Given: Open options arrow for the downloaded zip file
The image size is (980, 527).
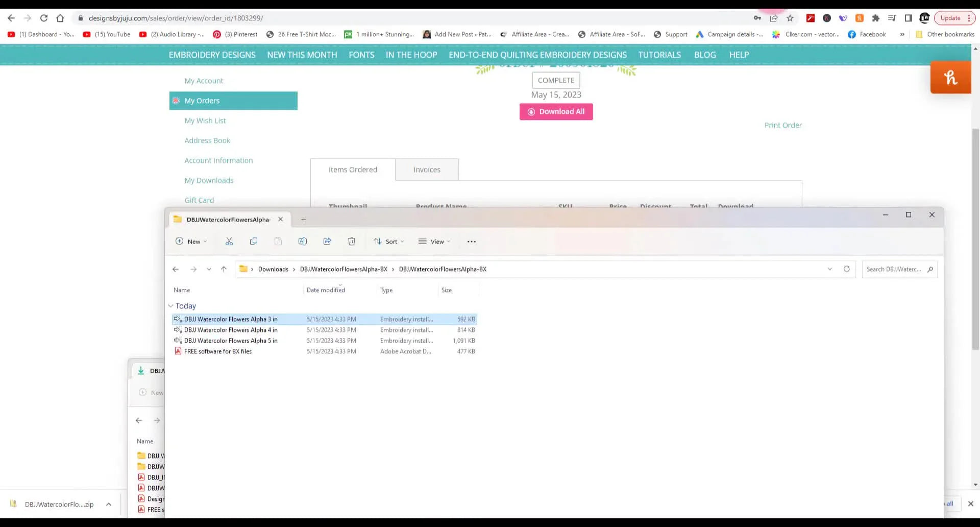Looking at the screenshot, I should coord(109,504).
